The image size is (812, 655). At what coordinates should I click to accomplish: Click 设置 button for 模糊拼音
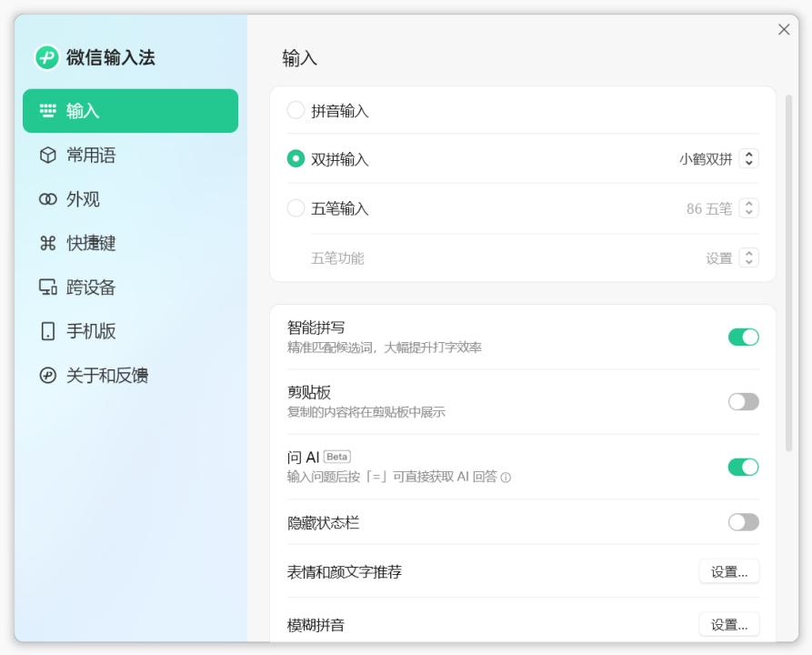click(728, 625)
